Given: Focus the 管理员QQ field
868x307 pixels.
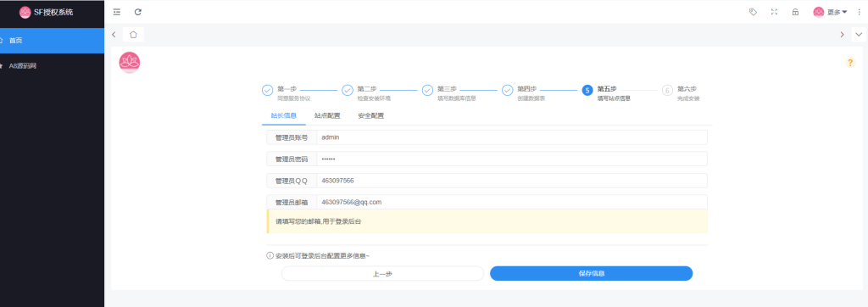Looking at the screenshot, I should point(512,181).
